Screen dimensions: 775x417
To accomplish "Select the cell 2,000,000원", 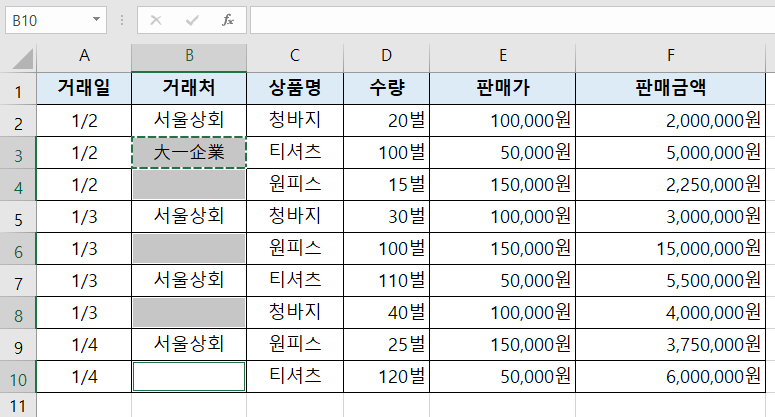I will click(671, 121).
